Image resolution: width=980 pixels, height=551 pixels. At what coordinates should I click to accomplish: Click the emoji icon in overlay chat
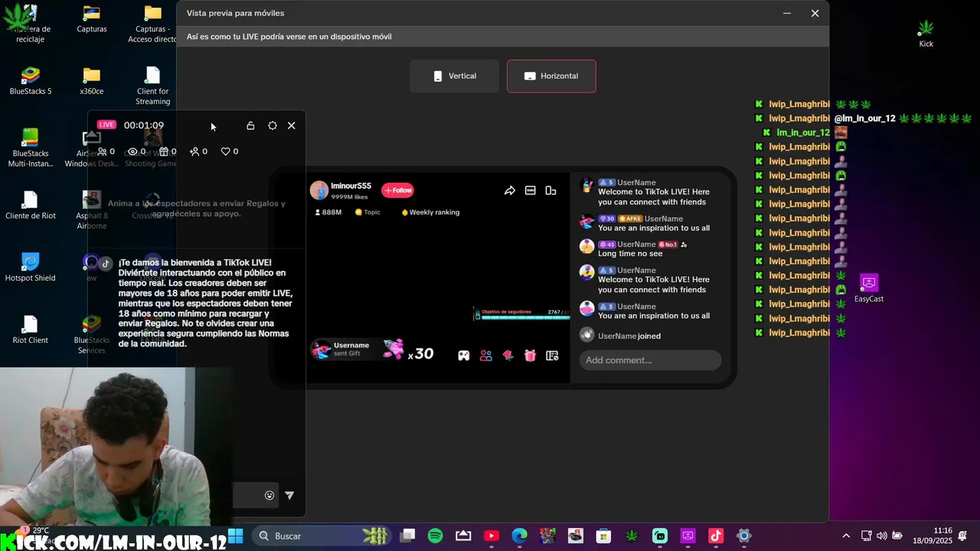pos(269,495)
